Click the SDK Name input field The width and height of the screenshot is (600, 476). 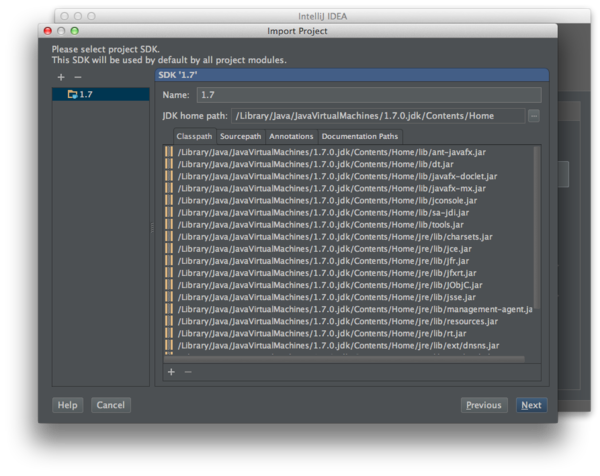369,95
